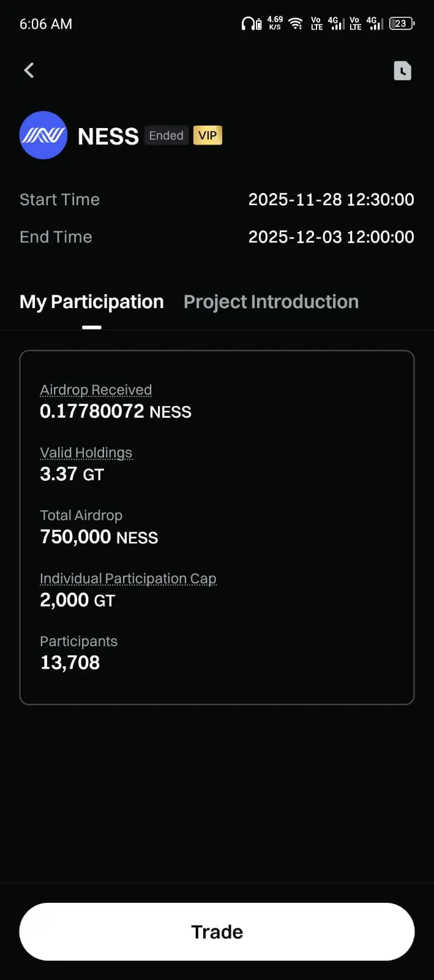This screenshot has height=980, width=434.
Task: Tap the Valid Holdings label
Action: [86, 453]
